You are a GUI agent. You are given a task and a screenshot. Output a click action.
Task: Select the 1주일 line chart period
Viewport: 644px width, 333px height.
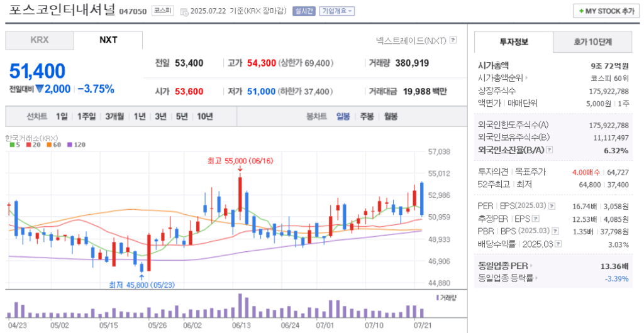click(86, 116)
